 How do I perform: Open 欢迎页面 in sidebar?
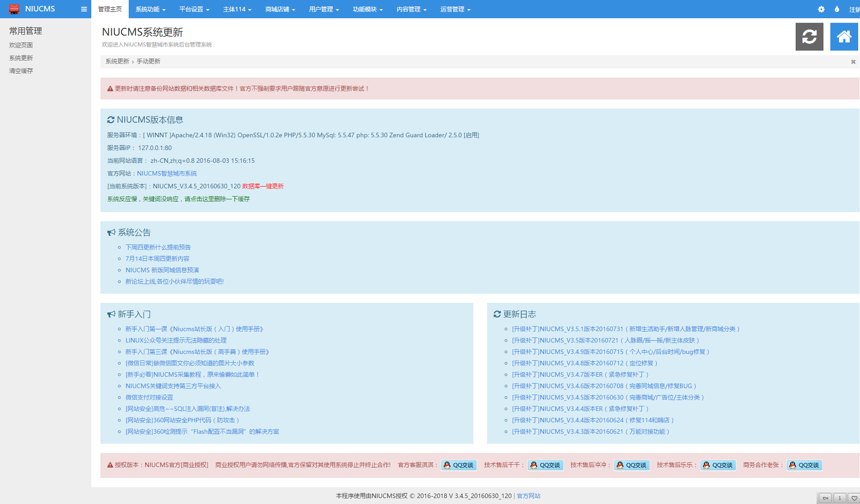pyautogui.click(x=21, y=45)
